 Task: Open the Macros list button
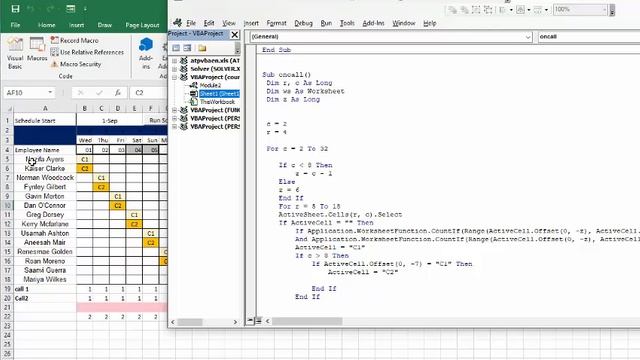point(37,49)
